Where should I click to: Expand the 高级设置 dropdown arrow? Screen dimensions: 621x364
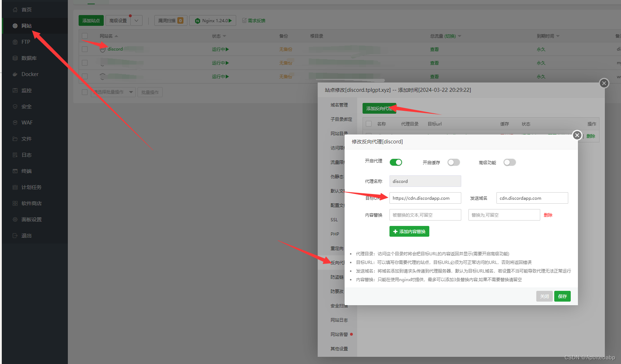(x=136, y=20)
